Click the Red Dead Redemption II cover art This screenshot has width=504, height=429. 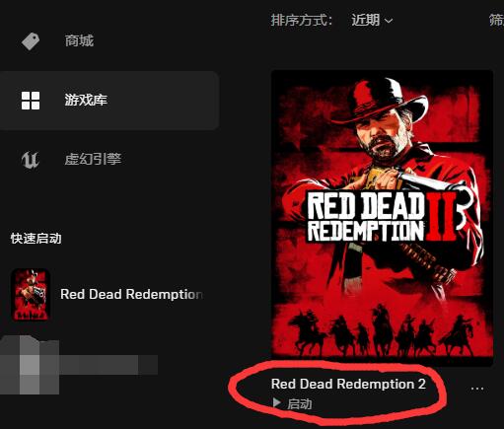[382, 218]
